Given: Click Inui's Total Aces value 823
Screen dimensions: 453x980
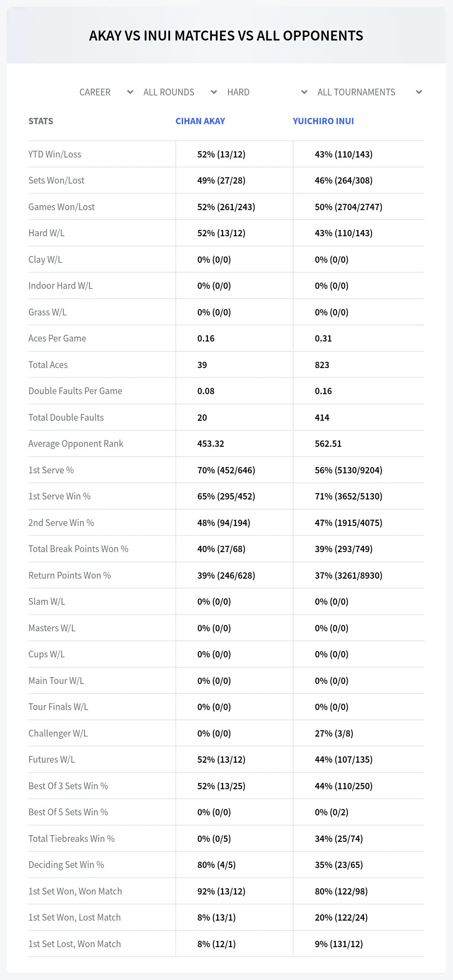Looking at the screenshot, I should tap(322, 365).
